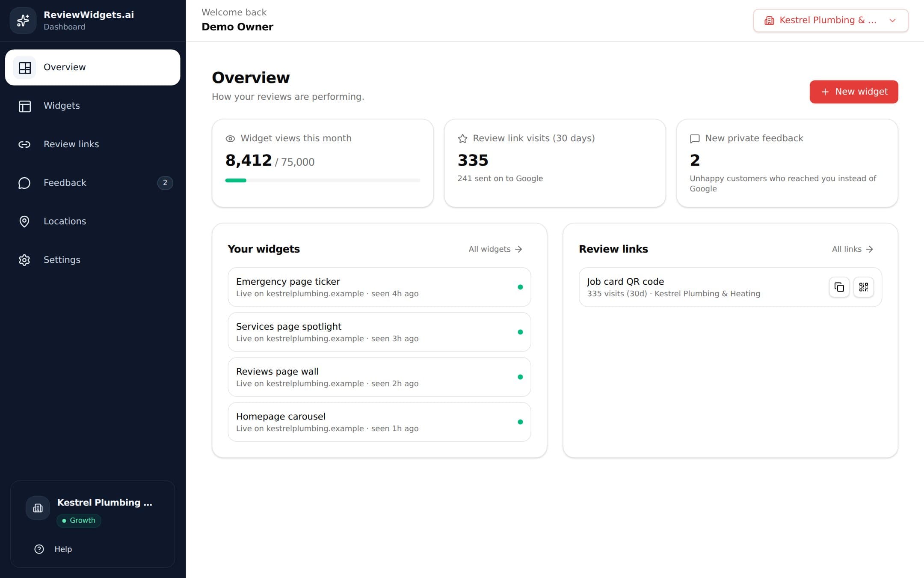
Task: Click '335 visits (30d) · Kestrel Plumbing & Heating' text
Action: (673, 294)
